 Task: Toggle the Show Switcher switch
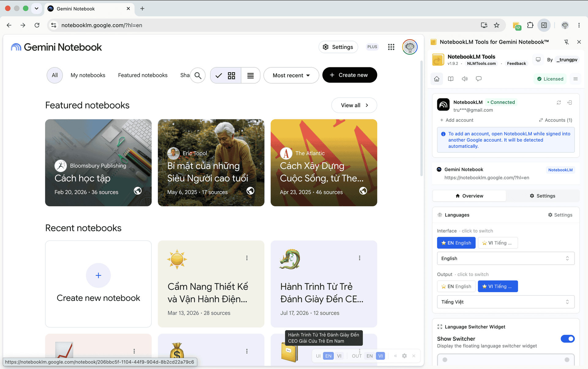pos(567,339)
